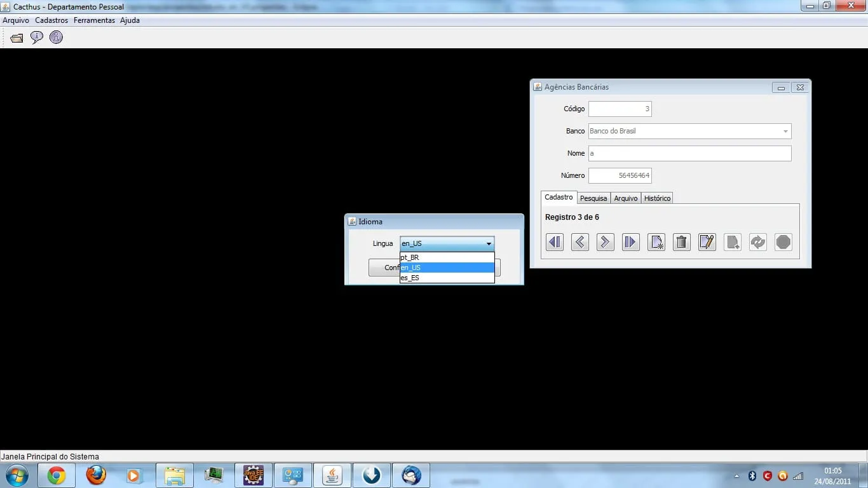Viewport: 868px width, 488px height.
Task: Click the Código field
Action: [x=620, y=109]
